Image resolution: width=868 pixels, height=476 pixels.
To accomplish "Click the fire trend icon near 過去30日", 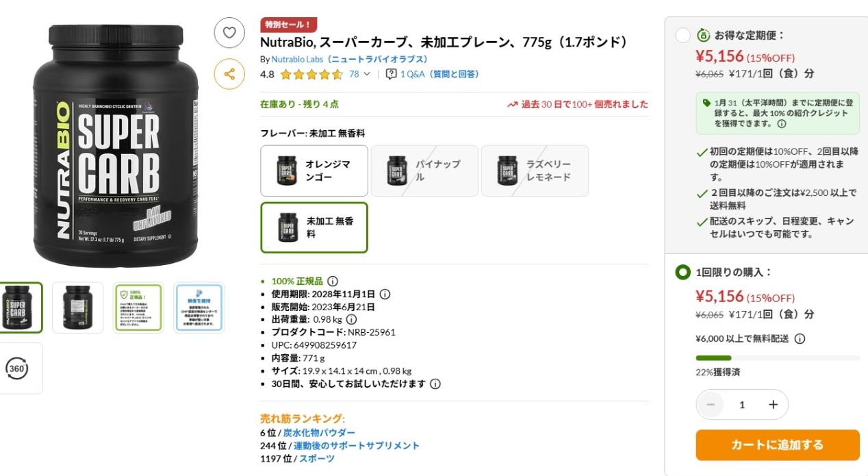I will tap(513, 104).
